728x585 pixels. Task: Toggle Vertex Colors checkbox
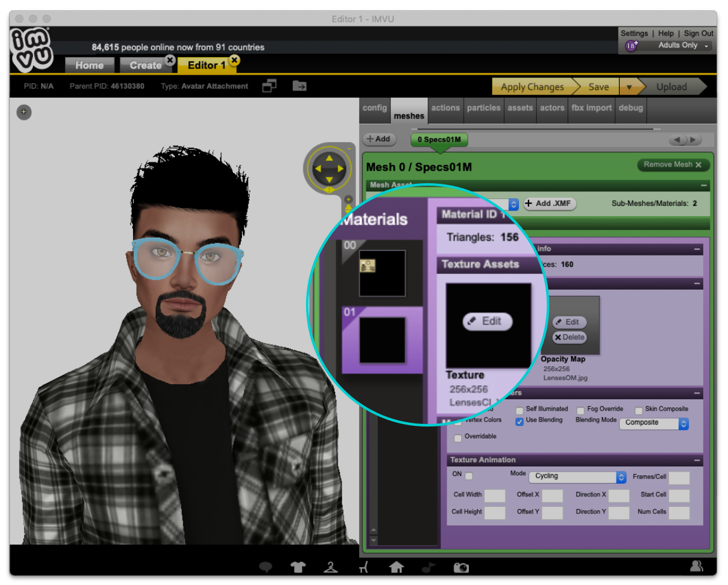[458, 421]
